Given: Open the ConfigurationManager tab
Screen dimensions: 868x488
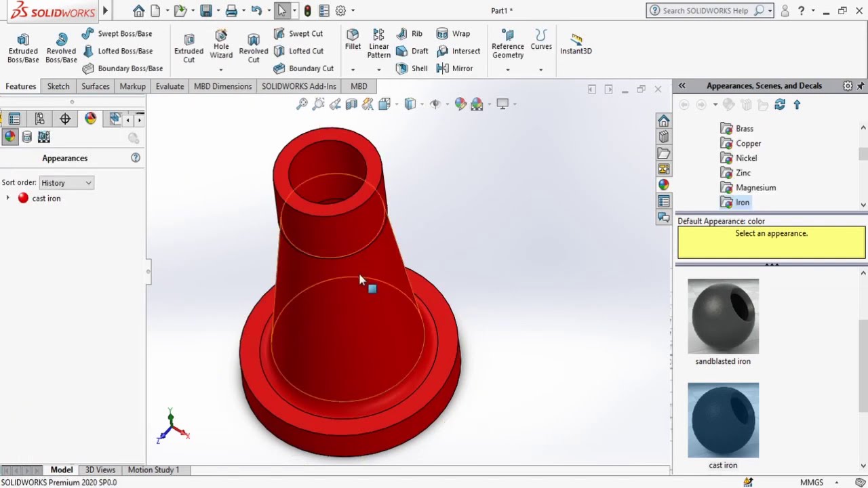Looking at the screenshot, I should click(39, 119).
